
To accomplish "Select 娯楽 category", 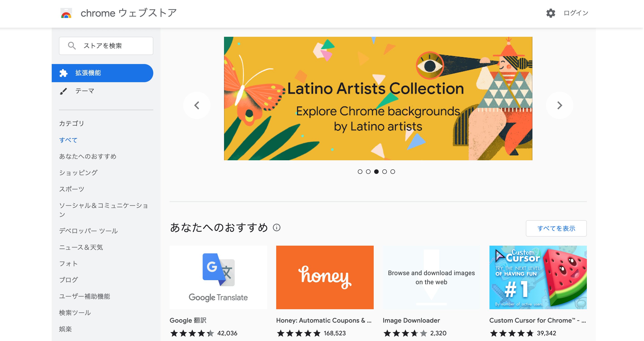I will [x=65, y=329].
